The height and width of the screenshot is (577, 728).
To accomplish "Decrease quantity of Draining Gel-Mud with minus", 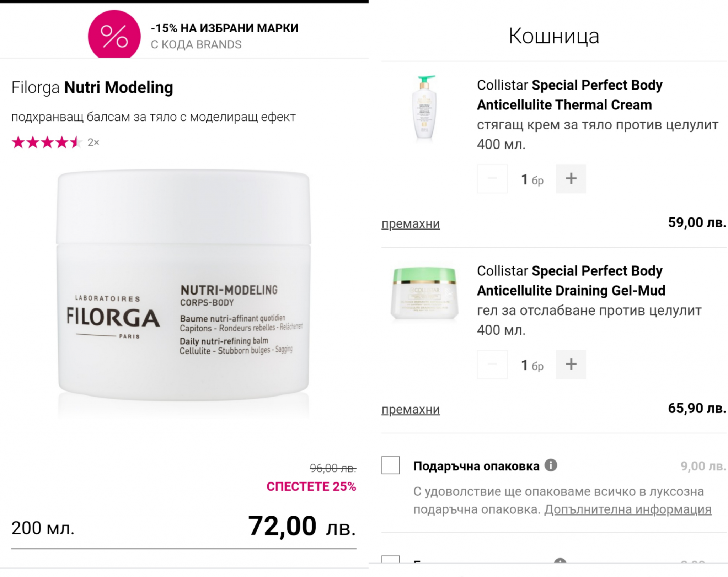I will tap(492, 365).
